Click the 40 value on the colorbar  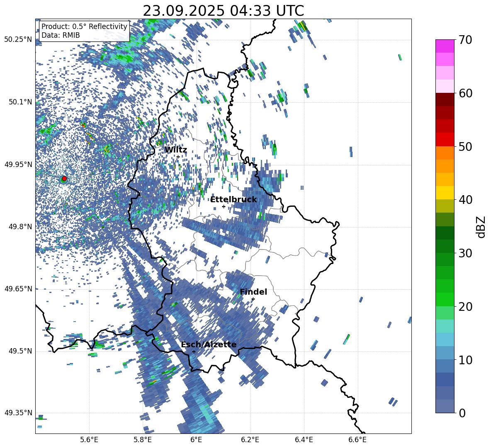click(x=465, y=200)
